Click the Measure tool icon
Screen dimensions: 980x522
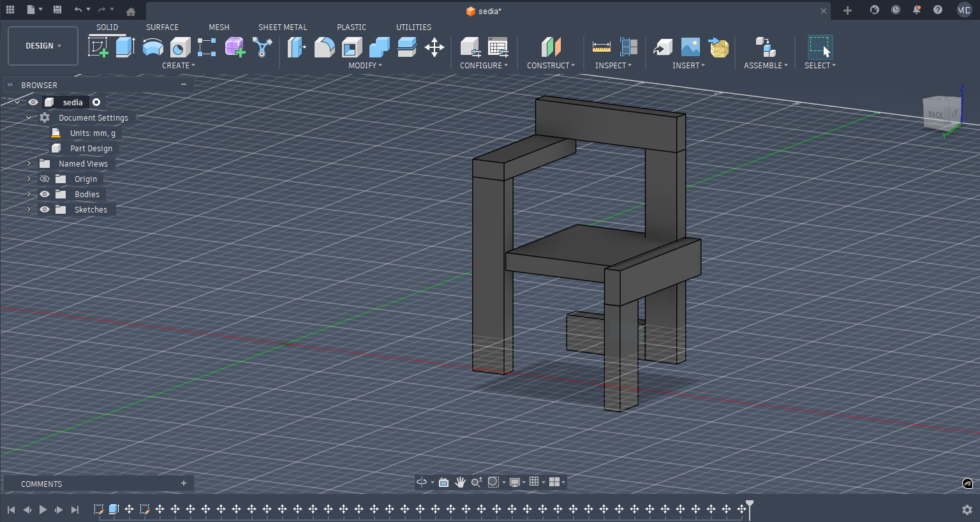601,47
